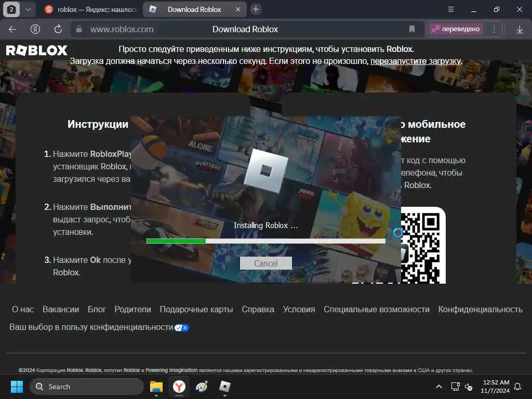Screen dimensions: 532x399
Task: Bookmark this page
Action: click(x=412, y=30)
